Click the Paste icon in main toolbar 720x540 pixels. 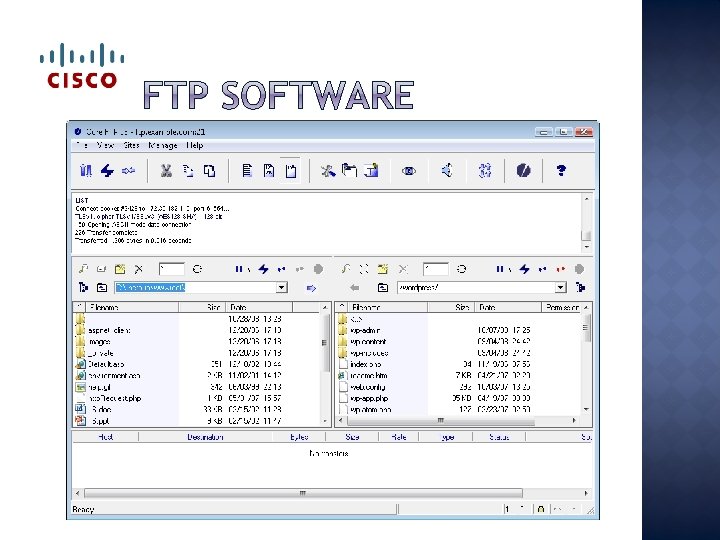click(209, 171)
